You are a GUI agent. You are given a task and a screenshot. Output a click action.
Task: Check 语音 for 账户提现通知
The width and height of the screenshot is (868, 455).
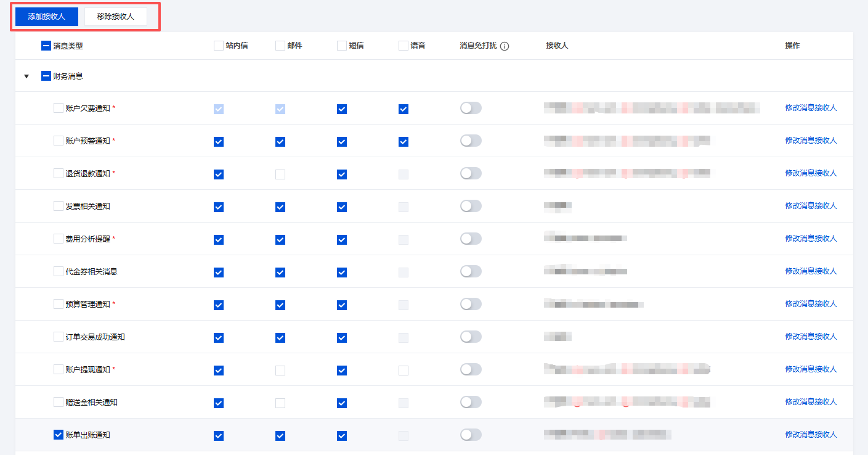(x=404, y=371)
